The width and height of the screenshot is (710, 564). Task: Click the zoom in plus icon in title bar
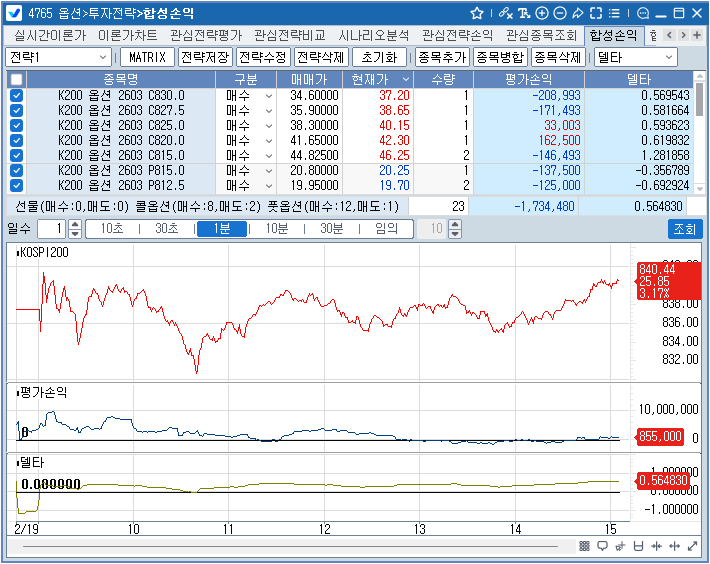tap(542, 13)
